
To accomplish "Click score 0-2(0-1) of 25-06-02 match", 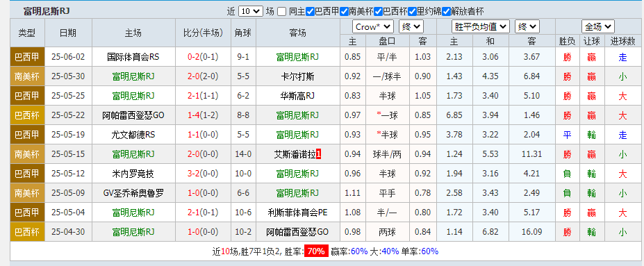I will pyautogui.click(x=203, y=57).
